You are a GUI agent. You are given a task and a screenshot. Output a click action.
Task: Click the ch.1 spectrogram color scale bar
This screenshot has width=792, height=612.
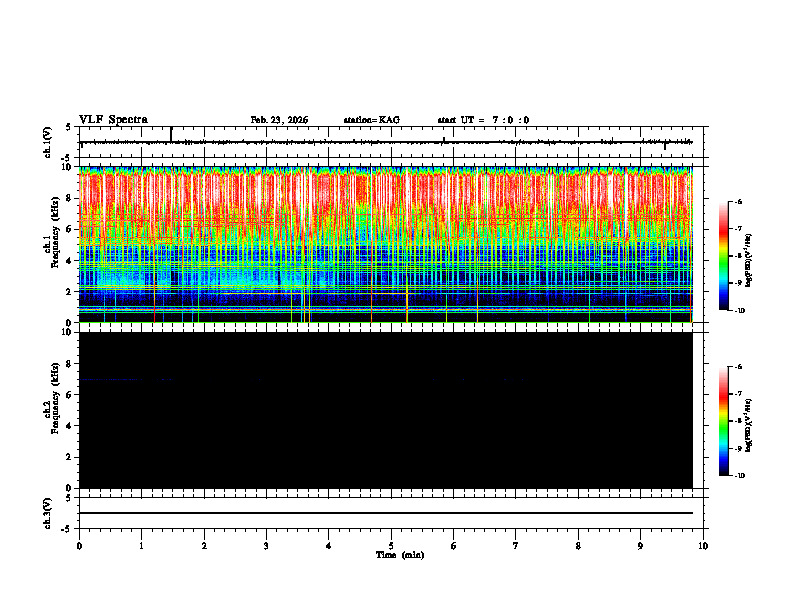coord(724,256)
